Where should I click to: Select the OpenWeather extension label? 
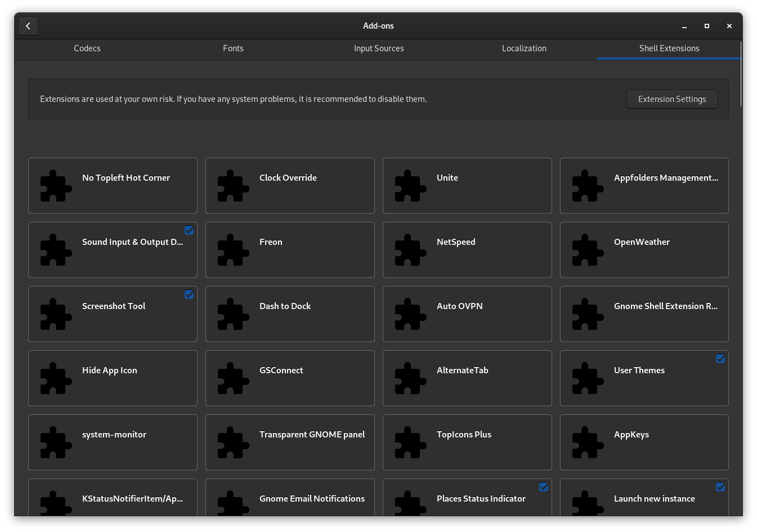(x=642, y=242)
